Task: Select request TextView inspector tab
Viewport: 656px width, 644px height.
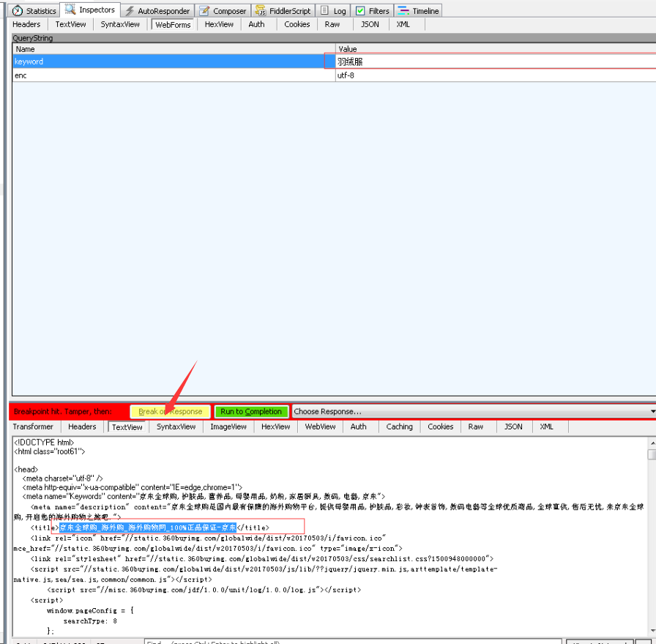Action: click(x=70, y=24)
